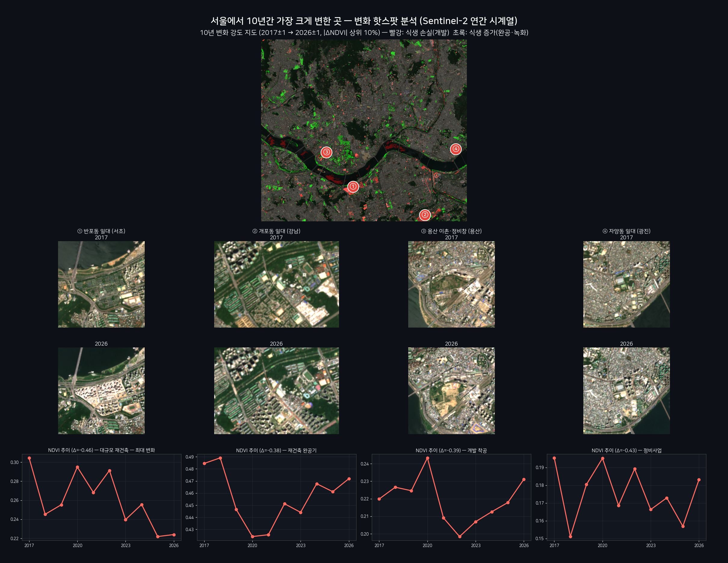This screenshot has width=728, height=563.
Task: Click the 2026 data point in Yongsan NDVI chart
Action: (524, 479)
